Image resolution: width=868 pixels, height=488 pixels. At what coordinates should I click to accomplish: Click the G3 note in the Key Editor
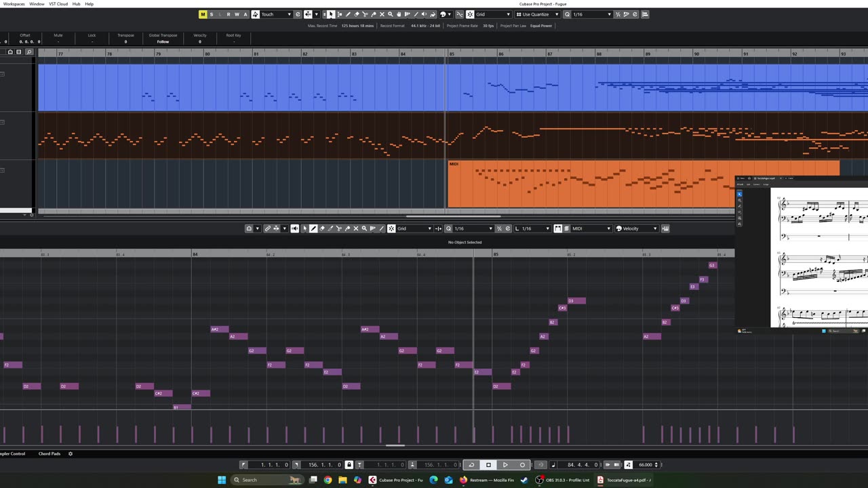(712, 265)
